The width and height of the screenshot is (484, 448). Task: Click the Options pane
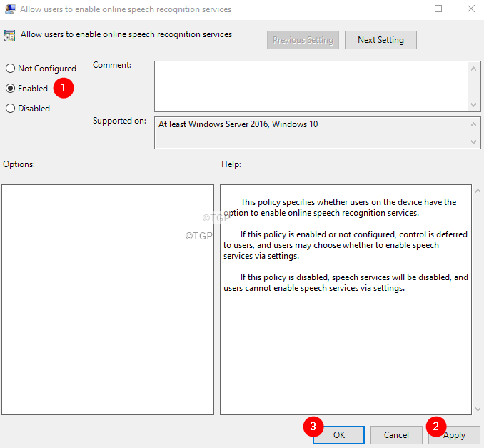[108, 299]
